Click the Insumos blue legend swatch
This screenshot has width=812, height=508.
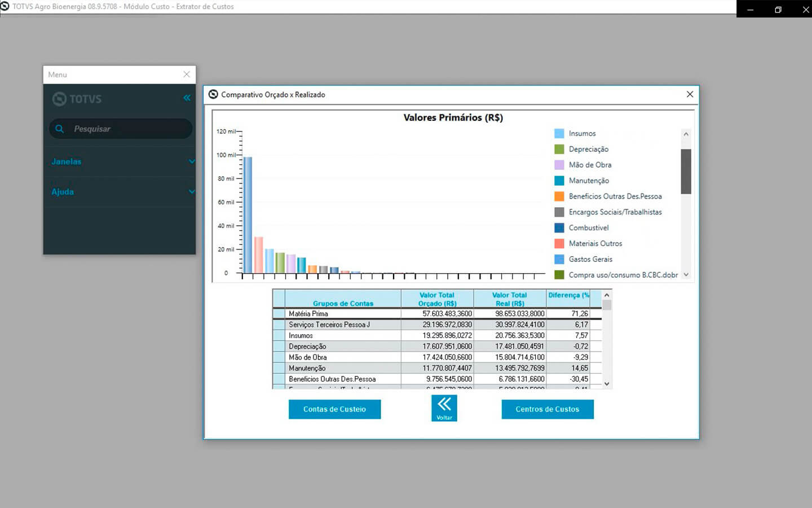559,134
